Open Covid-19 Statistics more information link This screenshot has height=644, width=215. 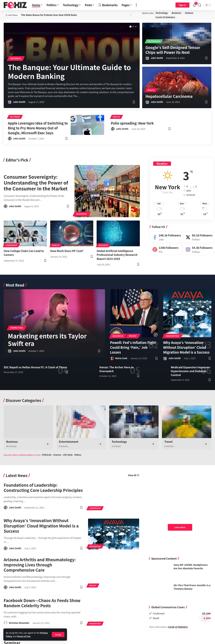pos(178,627)
